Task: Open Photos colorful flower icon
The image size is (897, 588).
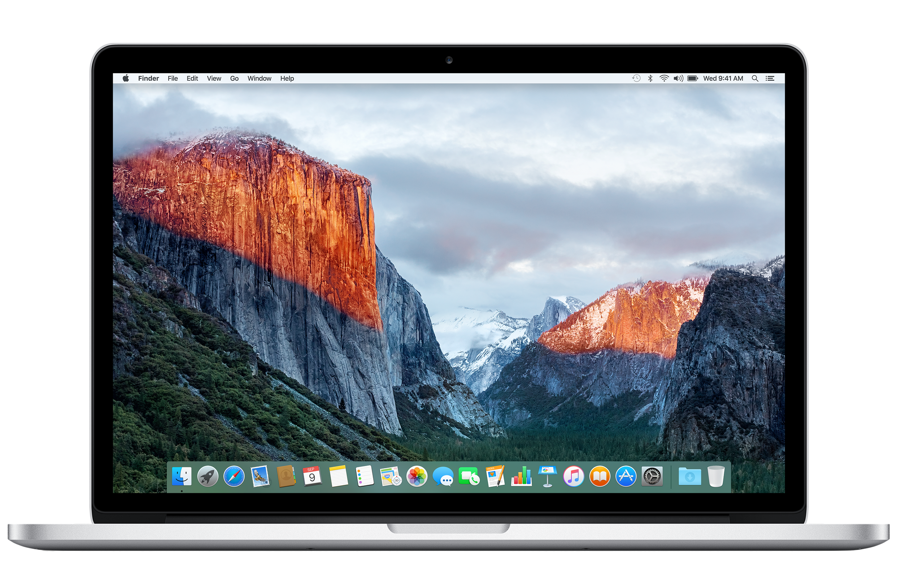Action: 417,476
